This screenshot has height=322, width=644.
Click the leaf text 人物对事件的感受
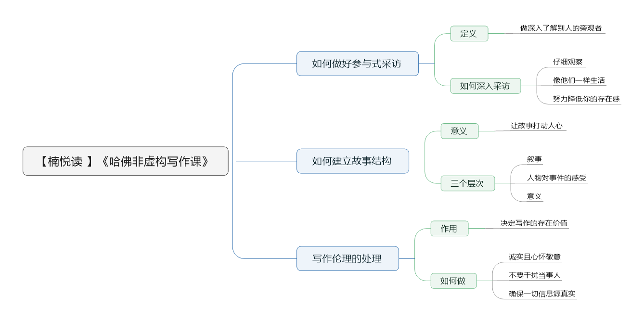pos(556,178)
